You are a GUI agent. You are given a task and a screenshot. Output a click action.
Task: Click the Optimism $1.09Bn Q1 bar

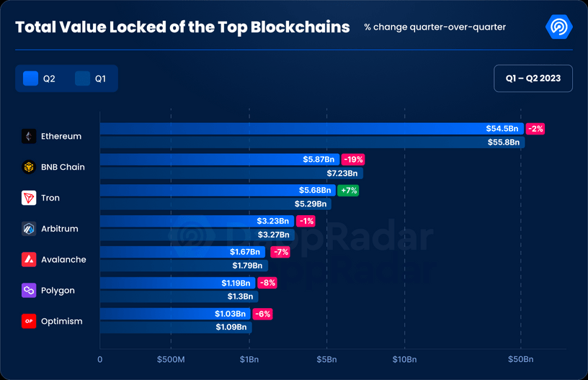(176, 327)
